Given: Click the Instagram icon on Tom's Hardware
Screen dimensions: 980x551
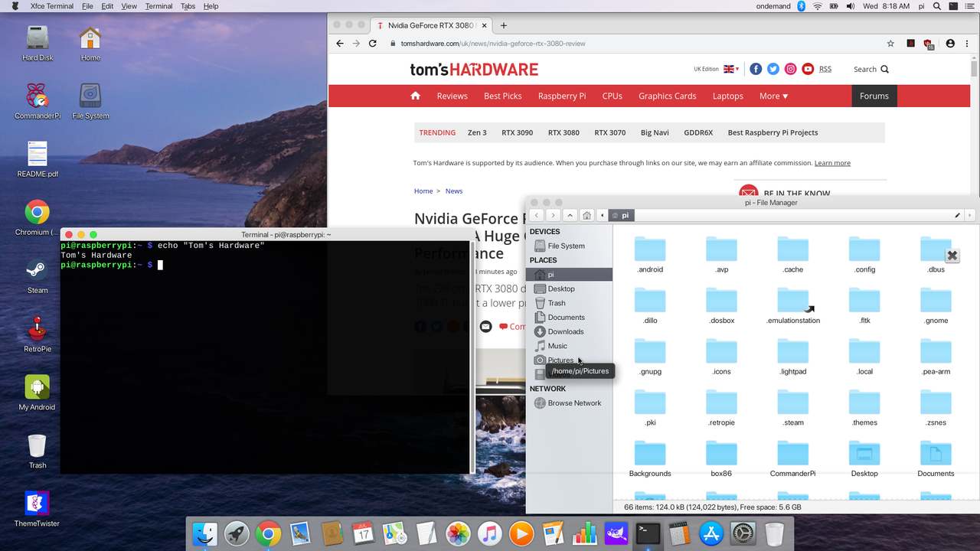Looking at the screenshot, I should (x=791, y=69).
